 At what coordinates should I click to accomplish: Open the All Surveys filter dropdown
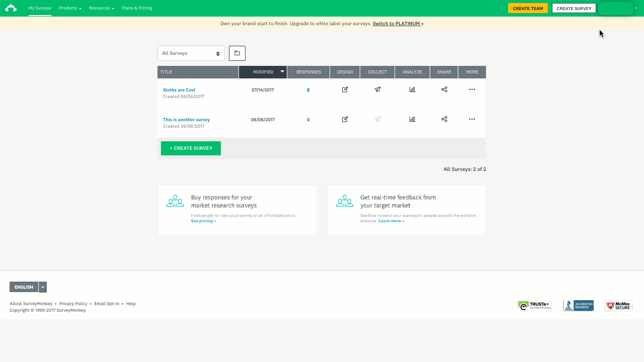click(191, 53)
